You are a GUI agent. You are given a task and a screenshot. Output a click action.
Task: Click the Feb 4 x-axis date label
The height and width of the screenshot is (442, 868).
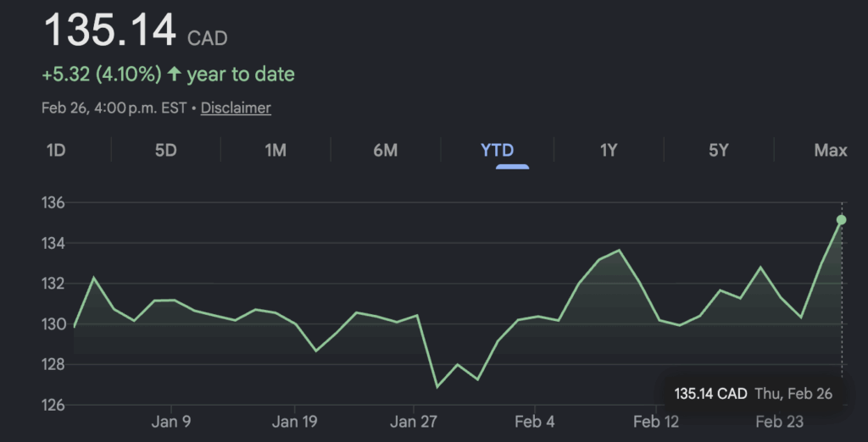[535, 422]
